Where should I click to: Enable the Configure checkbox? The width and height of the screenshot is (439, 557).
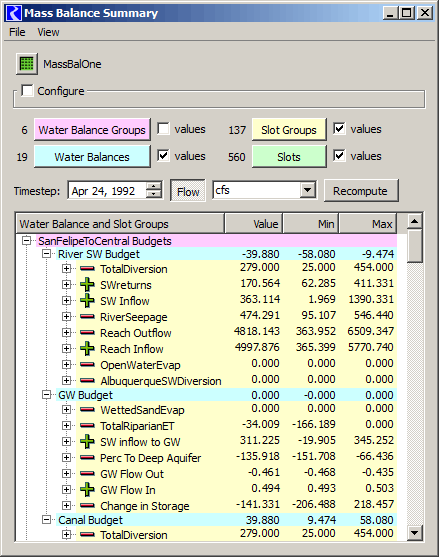coord(27,91)
